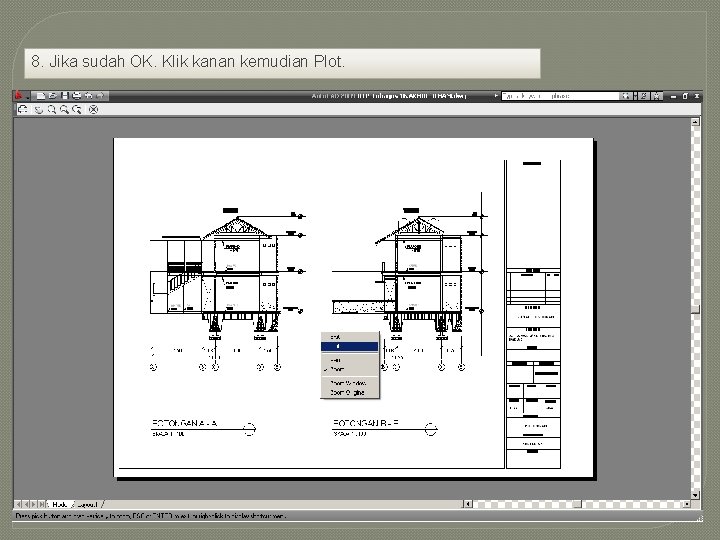Image resolution: width=720 pixels, height=540 pixels.
Task: Click the first-tab navigation arrow at bottom left
Action: tap(19, 504)
